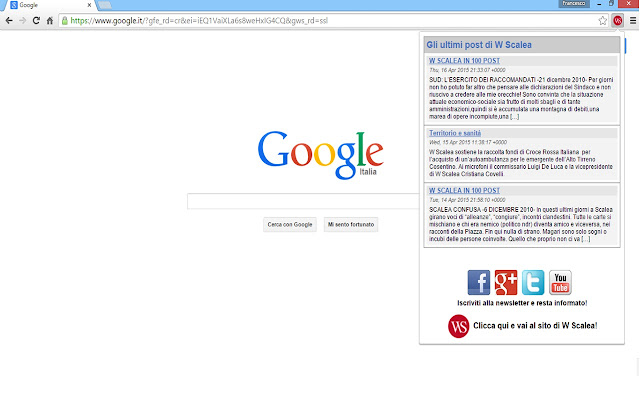Click the SCALEA CONFUSA post excerpt
Image resolution: width=640 pixels, height=400 pixels.
click(x=521, y=224)
